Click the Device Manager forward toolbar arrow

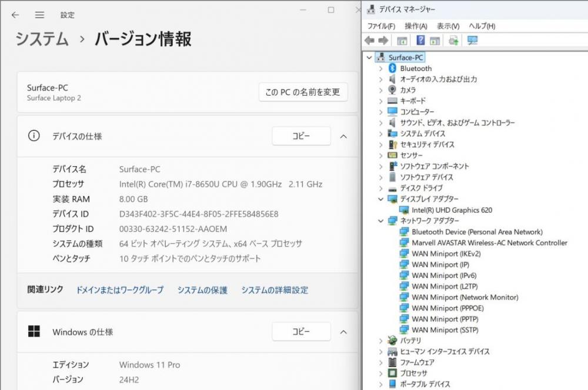tap(383, 41)
